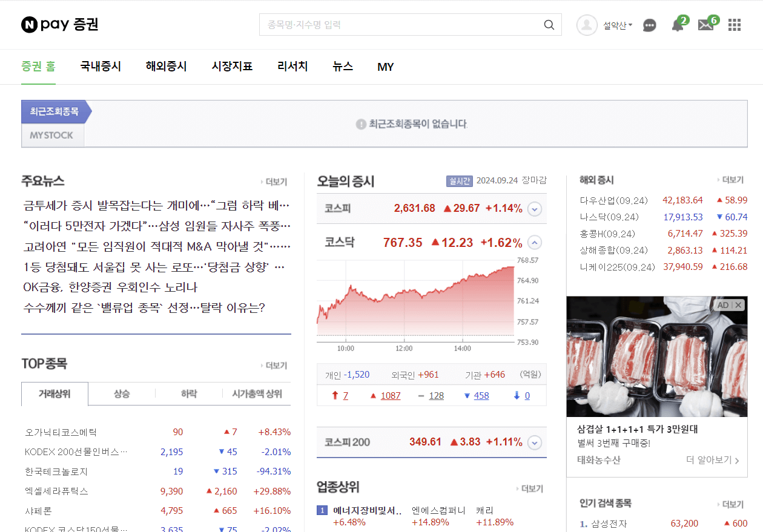763x532 pixels.
Task: Expand the 코스피200 section chevron
Action: 534,442
